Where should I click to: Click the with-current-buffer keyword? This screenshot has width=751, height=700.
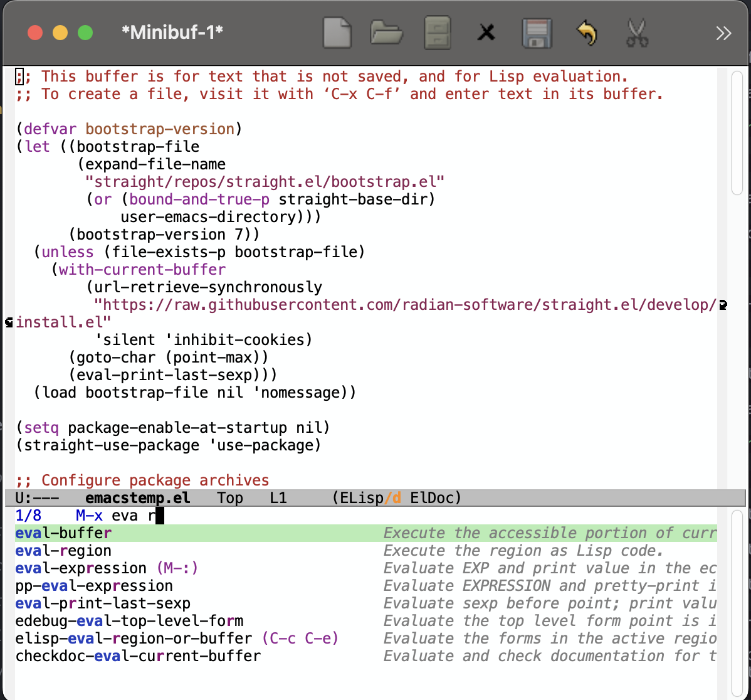coord(142,270)
